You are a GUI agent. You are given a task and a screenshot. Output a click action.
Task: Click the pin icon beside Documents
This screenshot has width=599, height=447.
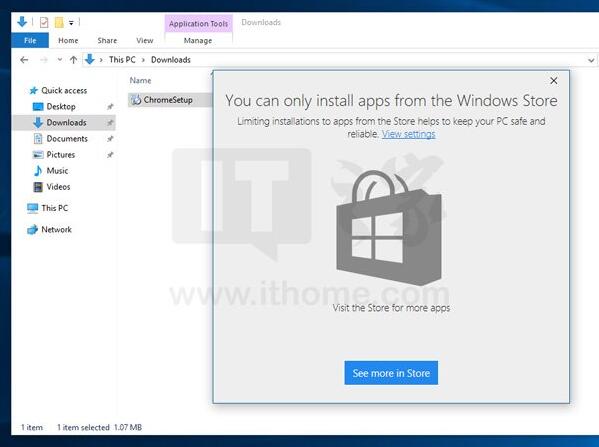click(x=110, y=139)
